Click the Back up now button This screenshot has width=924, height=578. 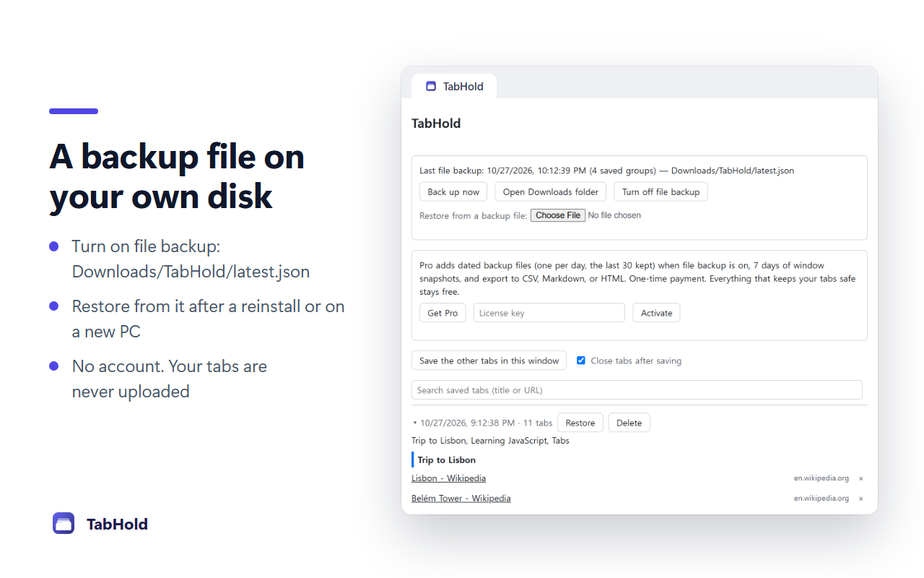(453, 191)
